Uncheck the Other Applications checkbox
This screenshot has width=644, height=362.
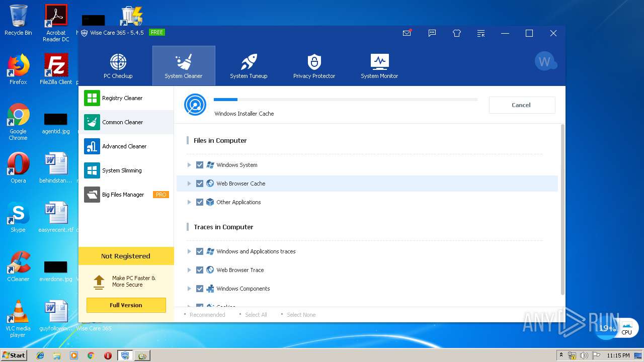click(200, 202)
